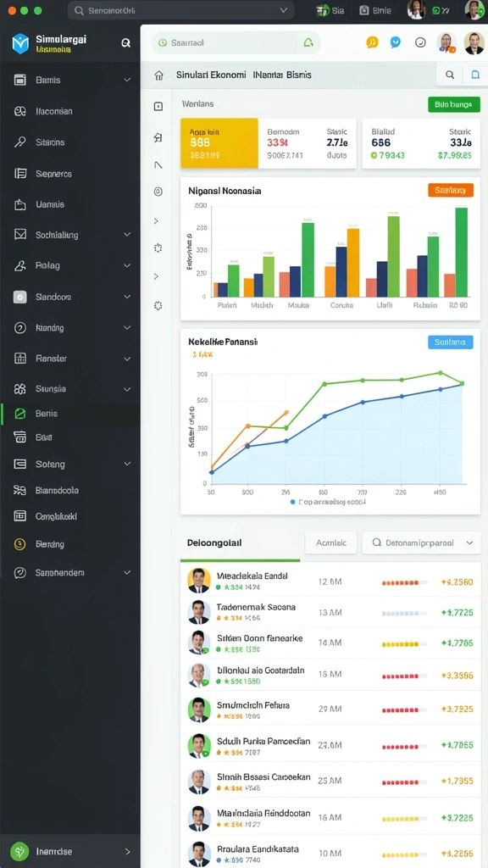The height and width of the screenshot is (868, 488).
Task: Click the green Bidn banngs button
Action: coord(454,104)
